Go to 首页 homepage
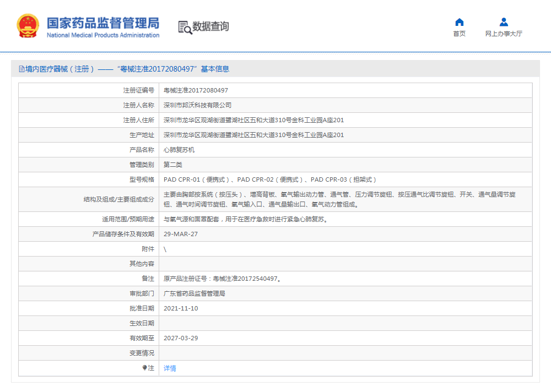 tap(459, 33)
